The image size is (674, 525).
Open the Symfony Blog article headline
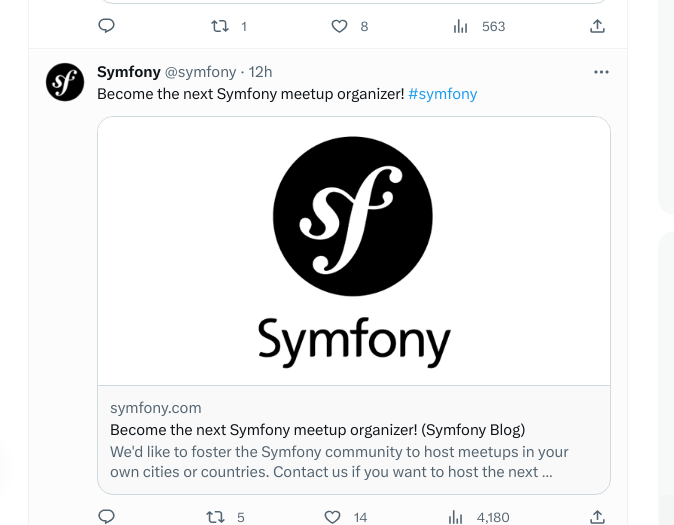tap(317, 430)
